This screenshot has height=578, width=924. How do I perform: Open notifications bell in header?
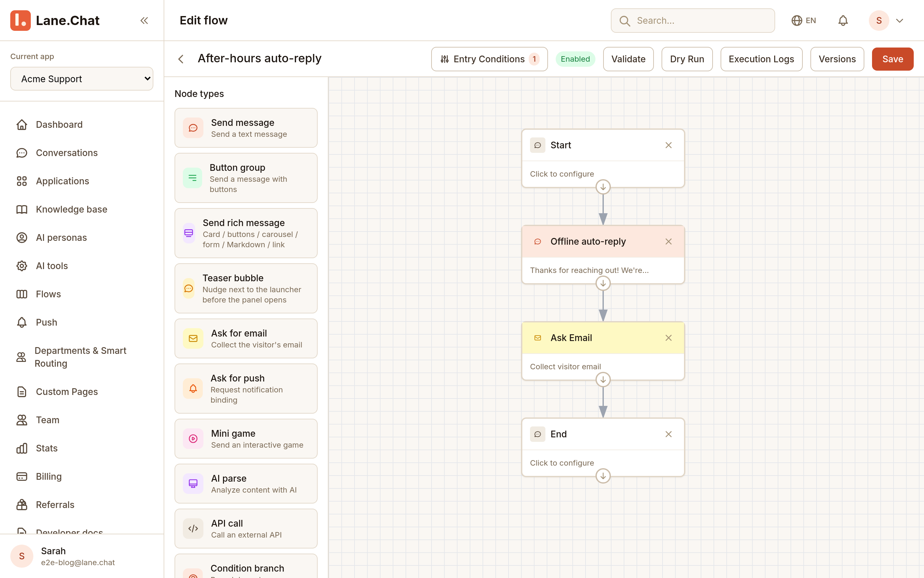point(843,20)
